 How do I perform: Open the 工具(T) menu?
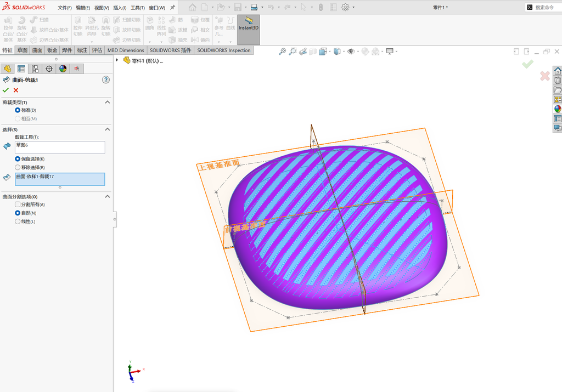[138, 8]
